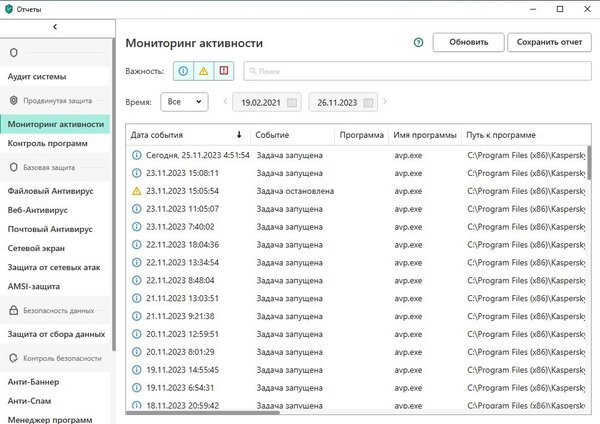Open calendar for start date 19.02.2021
This screenshot has width=600, height=424.
point(292,103)
